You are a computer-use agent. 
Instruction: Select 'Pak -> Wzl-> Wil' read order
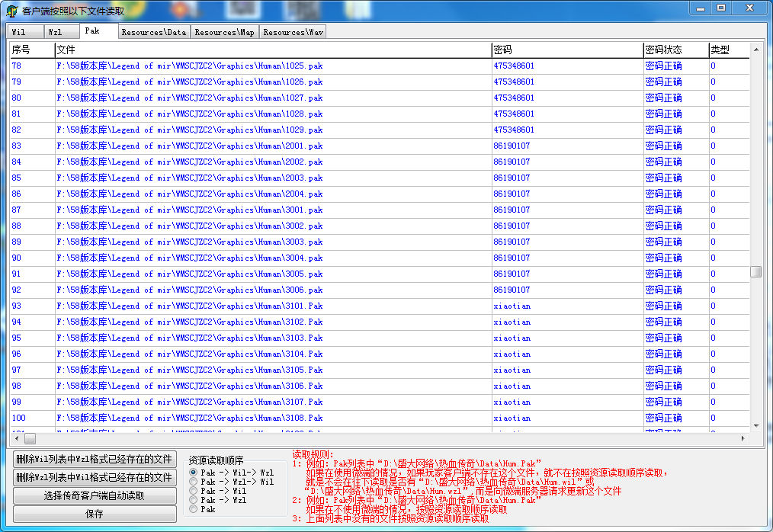point(194,482)
